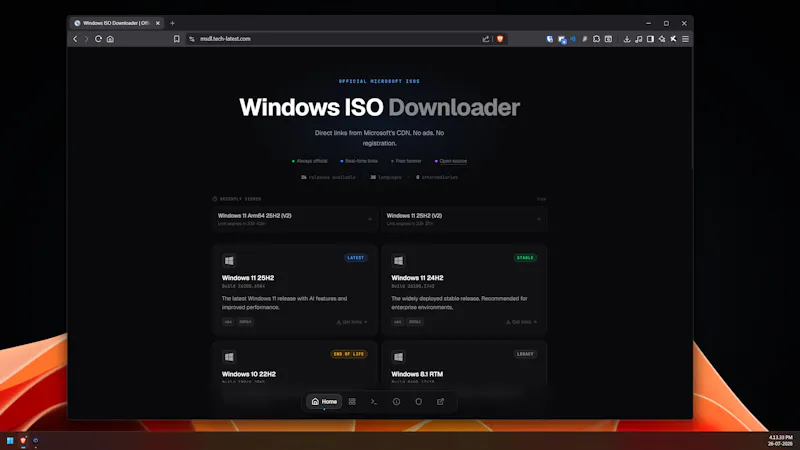Open the shield icon in bottom dock
Screen dimensions: 800x450
coord(418,402)
